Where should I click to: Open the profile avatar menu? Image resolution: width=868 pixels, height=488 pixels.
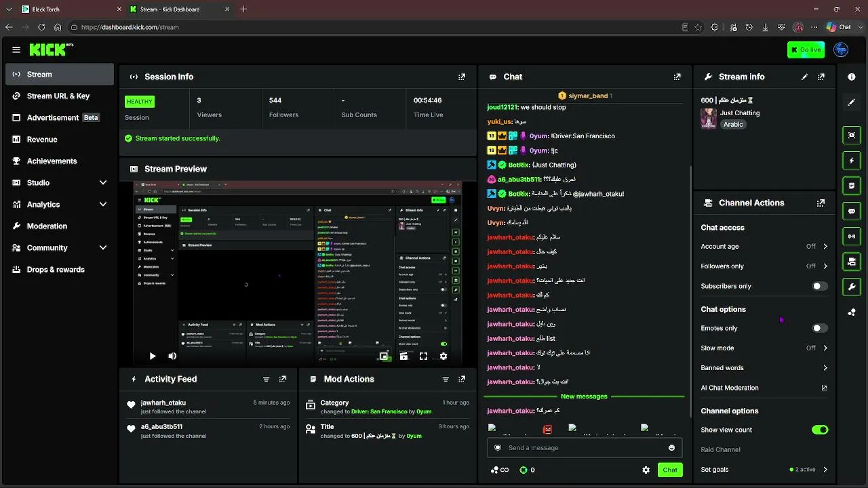[x=841, y=49]
